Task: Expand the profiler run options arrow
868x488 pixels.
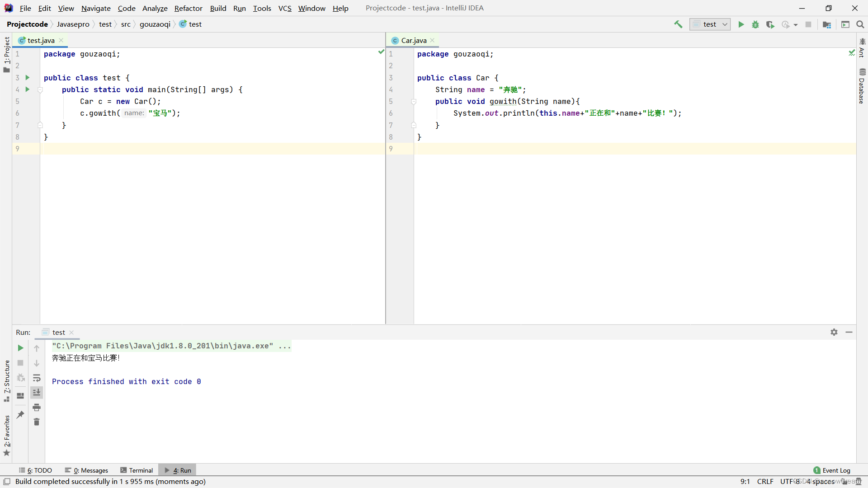Action: tap(796, 25)
